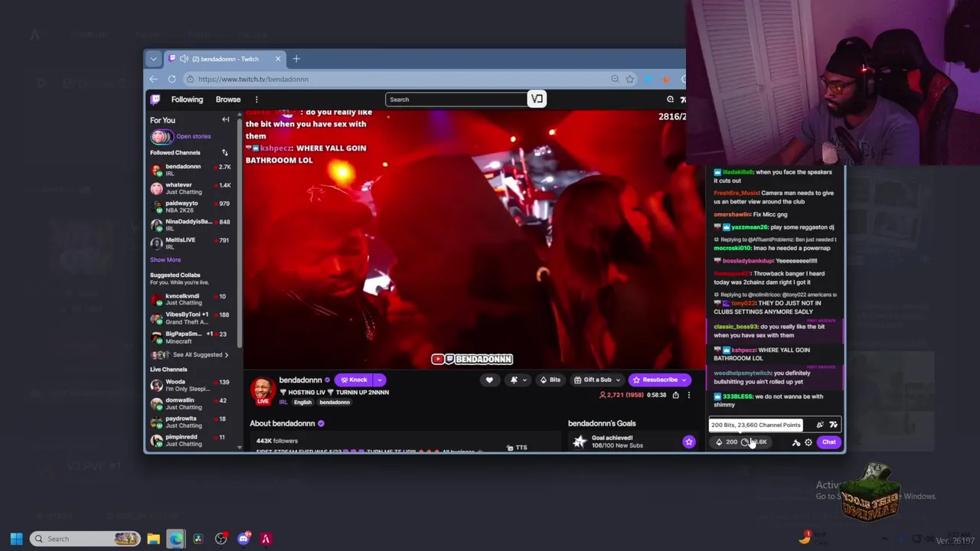
Task: Open the pimpinredd live channel
Action: tap(191, 440)
